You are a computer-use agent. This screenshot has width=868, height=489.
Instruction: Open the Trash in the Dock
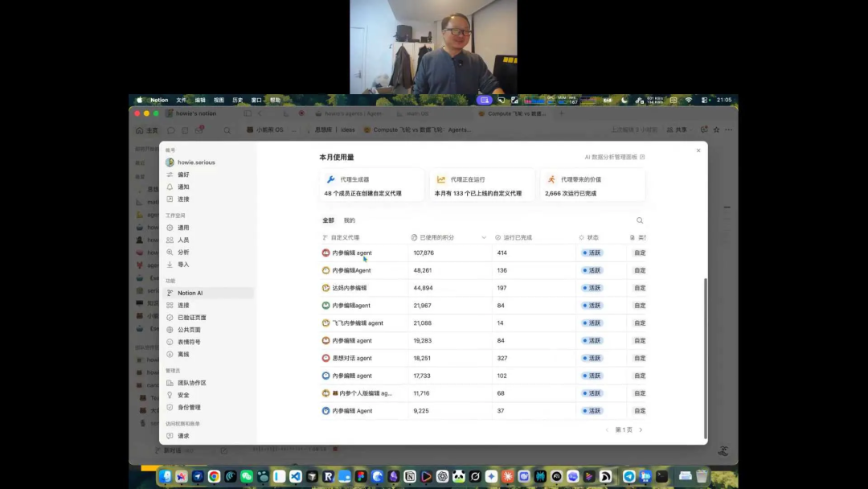coord(702,476)
